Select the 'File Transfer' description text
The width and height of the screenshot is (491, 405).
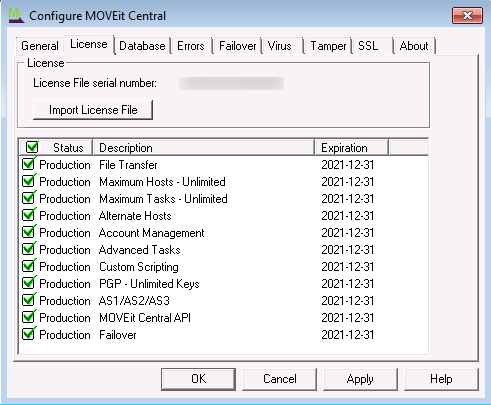[128, 165]
